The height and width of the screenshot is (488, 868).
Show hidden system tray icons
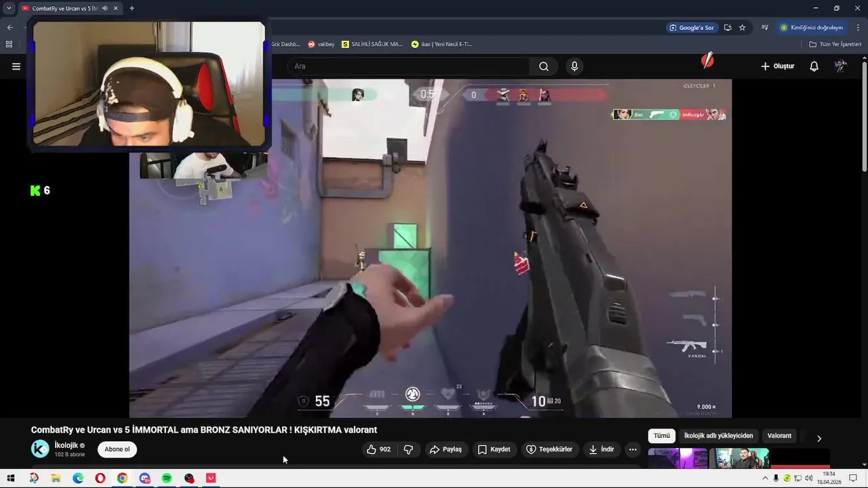point(765,479)
